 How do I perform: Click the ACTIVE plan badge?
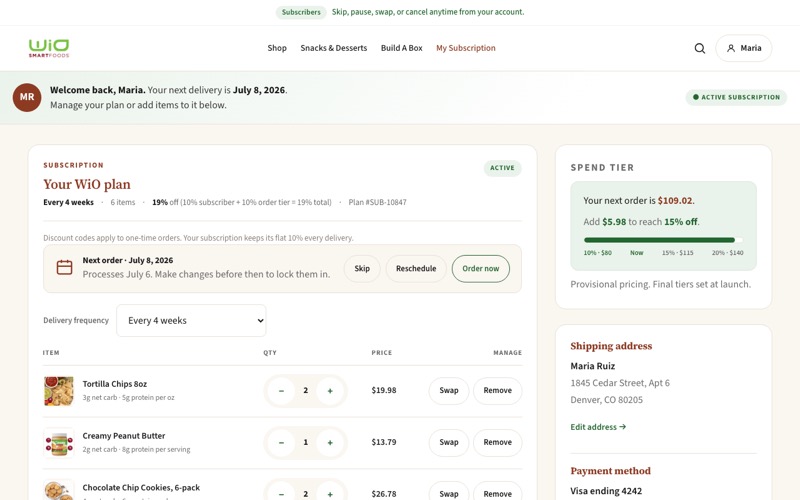(x=503, y=168)
